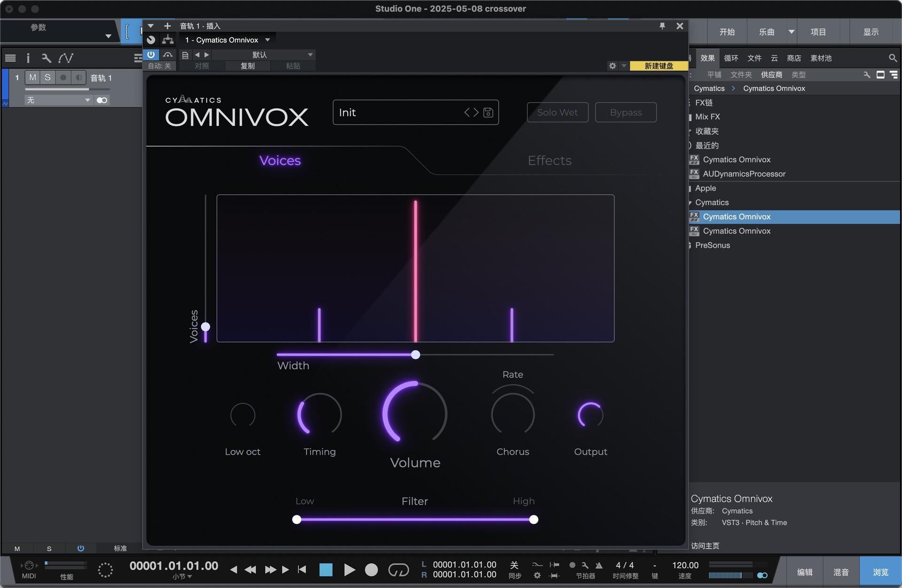Image resolution: width=902 pixels, height=588 pixels.
Task: Open the 循环 browser tab
Action: [731, 58]
